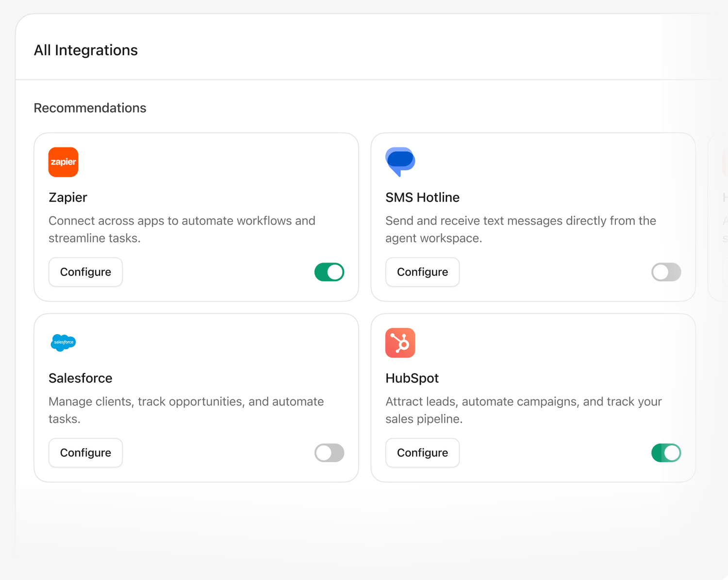Click the SMS Hotline chat bubble icon
The image size is (728, 580).
tap(400, 162)
